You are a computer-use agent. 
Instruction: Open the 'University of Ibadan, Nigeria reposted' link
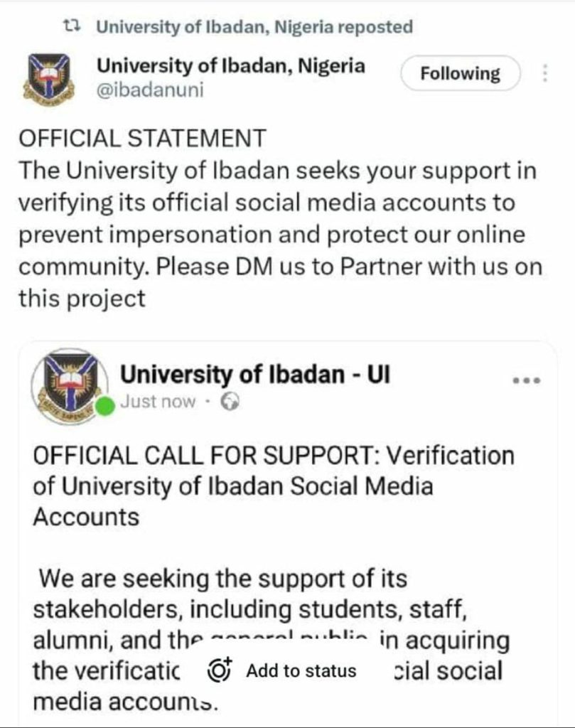(254, 27)
